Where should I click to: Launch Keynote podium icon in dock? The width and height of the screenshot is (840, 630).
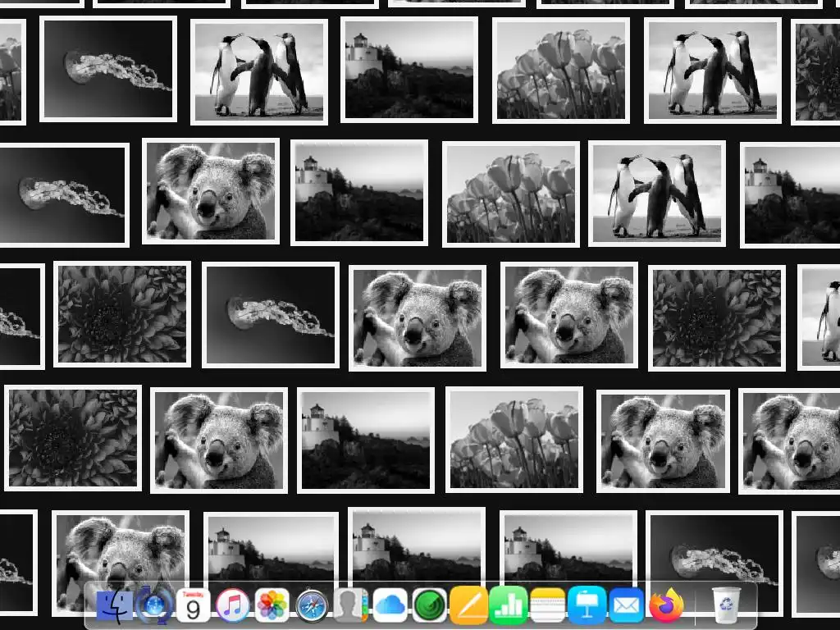587,606
